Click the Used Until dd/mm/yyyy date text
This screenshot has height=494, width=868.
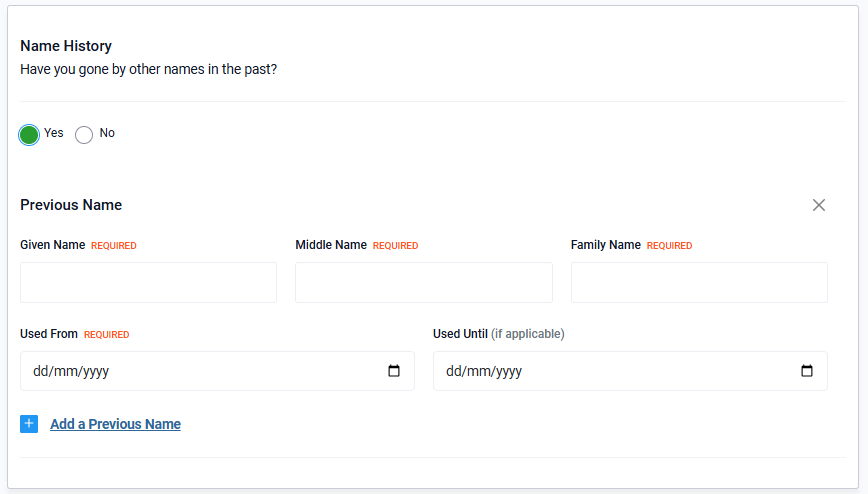[x=484, y=371]
